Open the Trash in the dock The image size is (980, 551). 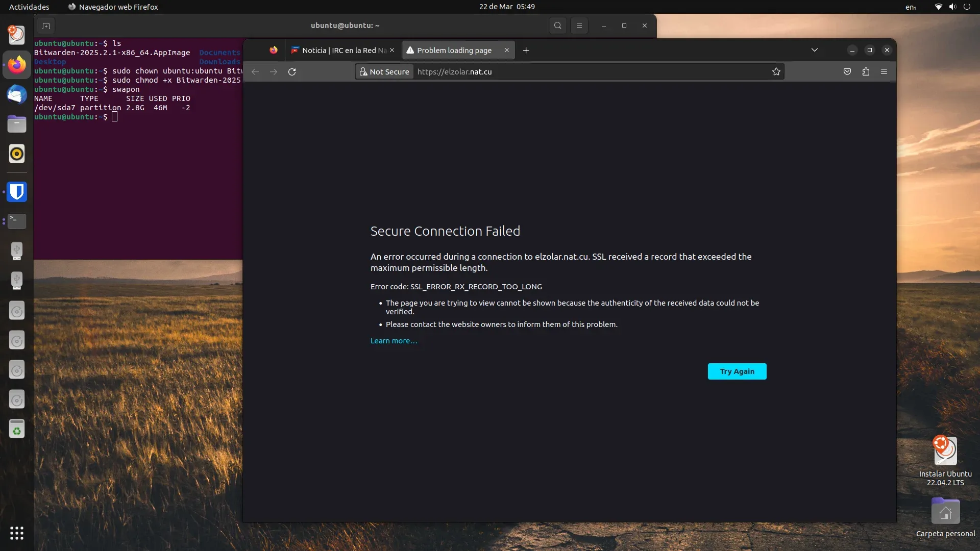pyautogui.click(x=17, y=430)
